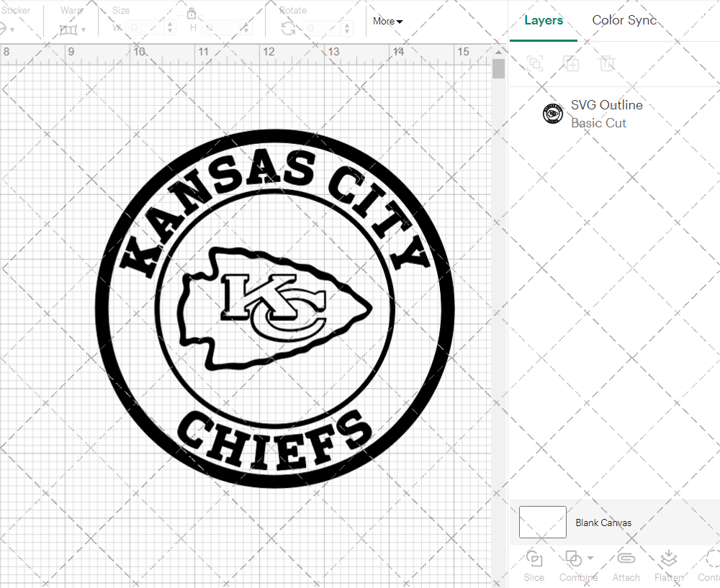The height and width of the screenshot is (588, 720).
Task: Click the Attach icon
Action: (x=626, y=561)
